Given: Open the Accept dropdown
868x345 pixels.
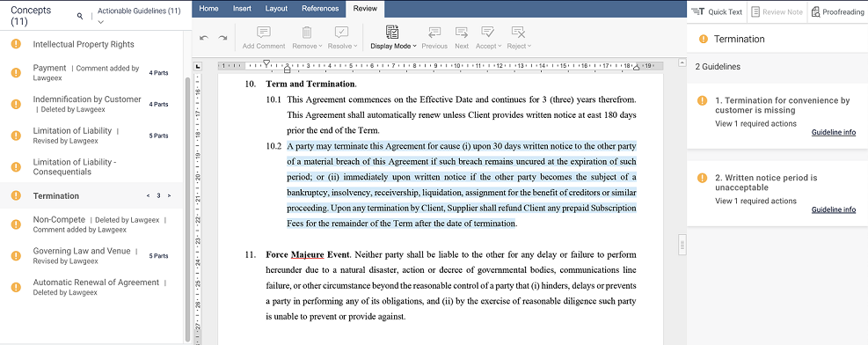Looking at the screenshot, I should 488,38.
